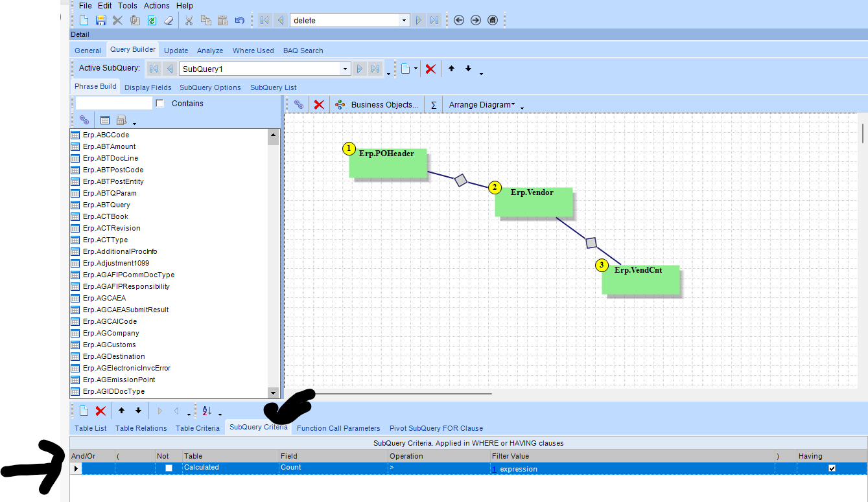Go to next subquery after SubQuery1 box
This screenshot has height=502, width=868.
[360, 69]
